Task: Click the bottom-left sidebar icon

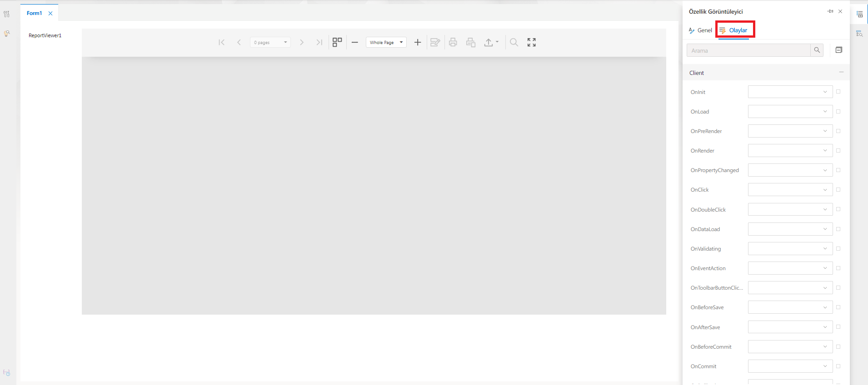Action: (7, 373)
